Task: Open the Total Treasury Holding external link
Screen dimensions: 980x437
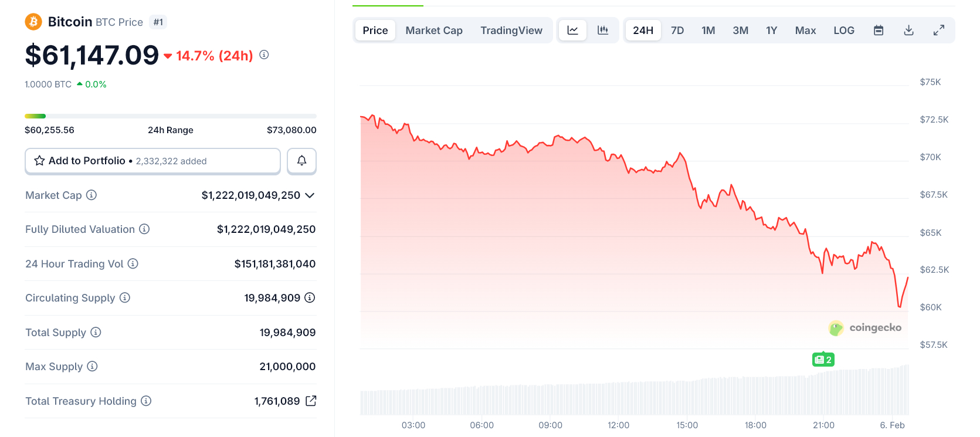Action: click(x=311, y=401)
